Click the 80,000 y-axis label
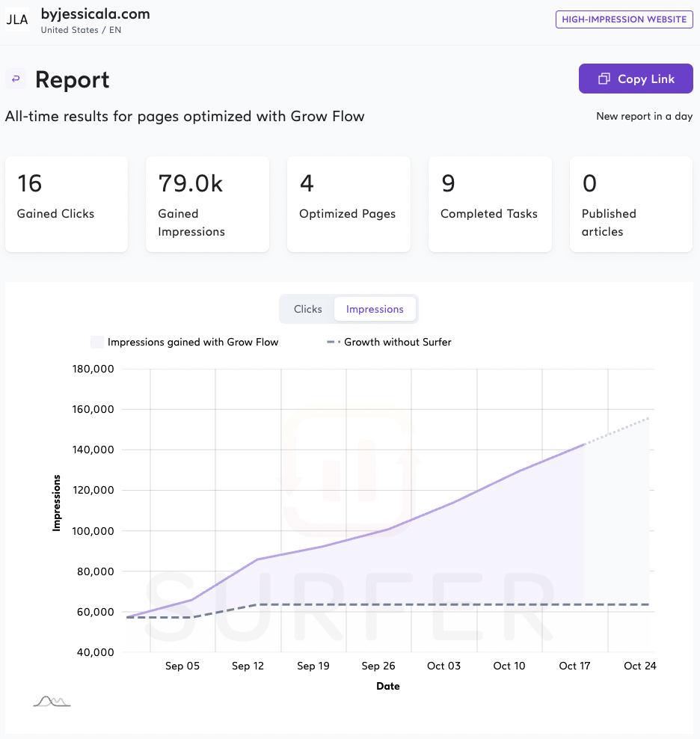The width and height of the screenshot is (700, 739). click(96, 571)
